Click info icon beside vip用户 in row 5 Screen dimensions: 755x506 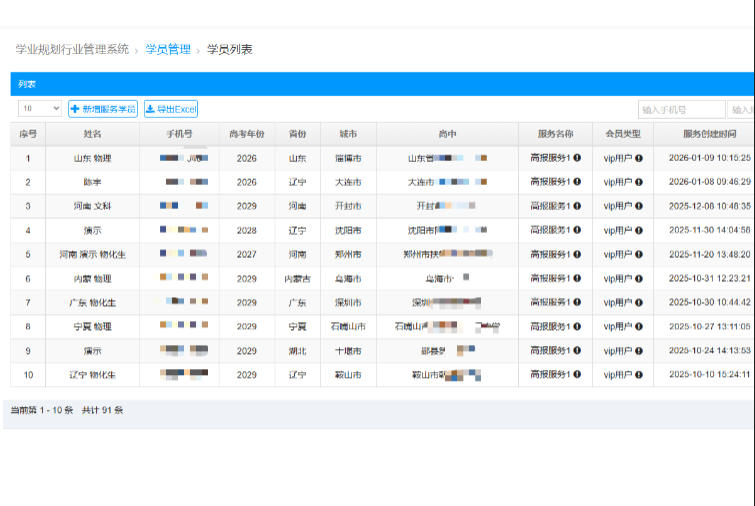pos(639,254)
